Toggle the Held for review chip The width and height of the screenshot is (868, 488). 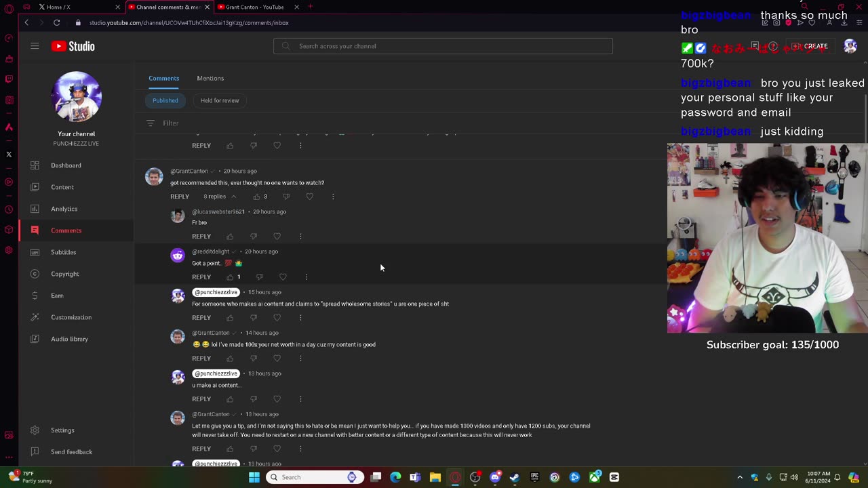220,100
